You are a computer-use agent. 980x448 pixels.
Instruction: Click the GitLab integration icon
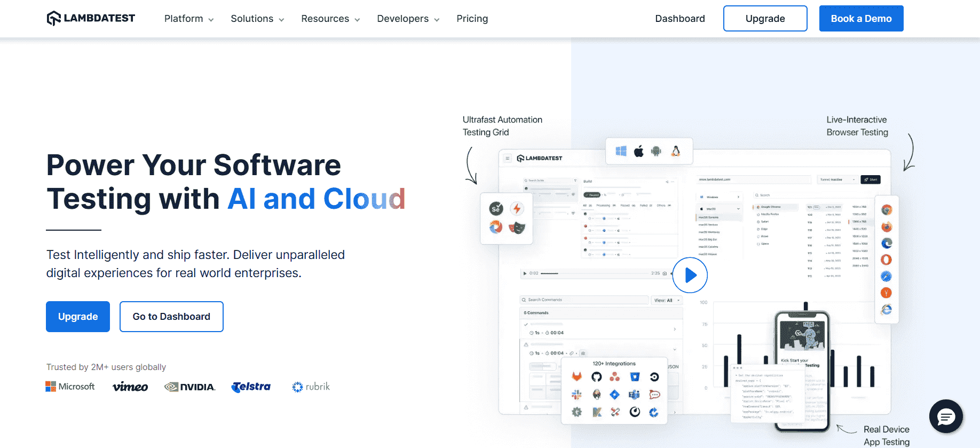click(577, 377)
